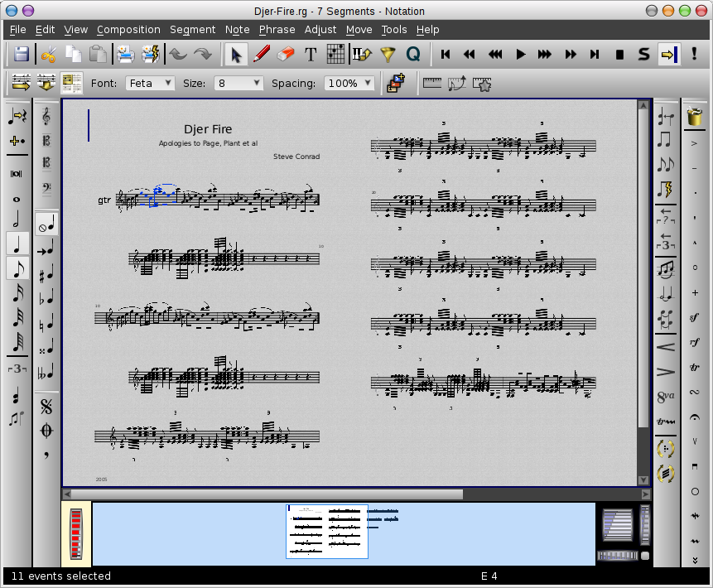713x588 pixels.
Task: Insert the coda symbol
Action: pos(46,430)
